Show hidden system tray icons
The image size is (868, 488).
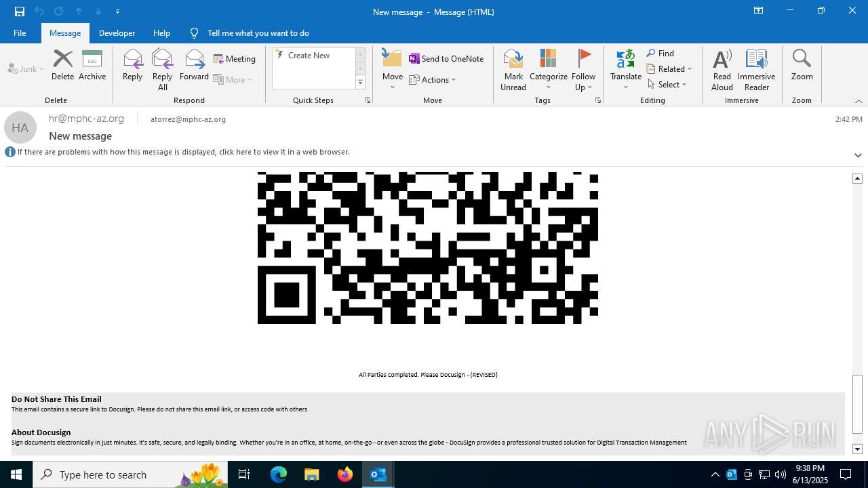tap(715, 474)
